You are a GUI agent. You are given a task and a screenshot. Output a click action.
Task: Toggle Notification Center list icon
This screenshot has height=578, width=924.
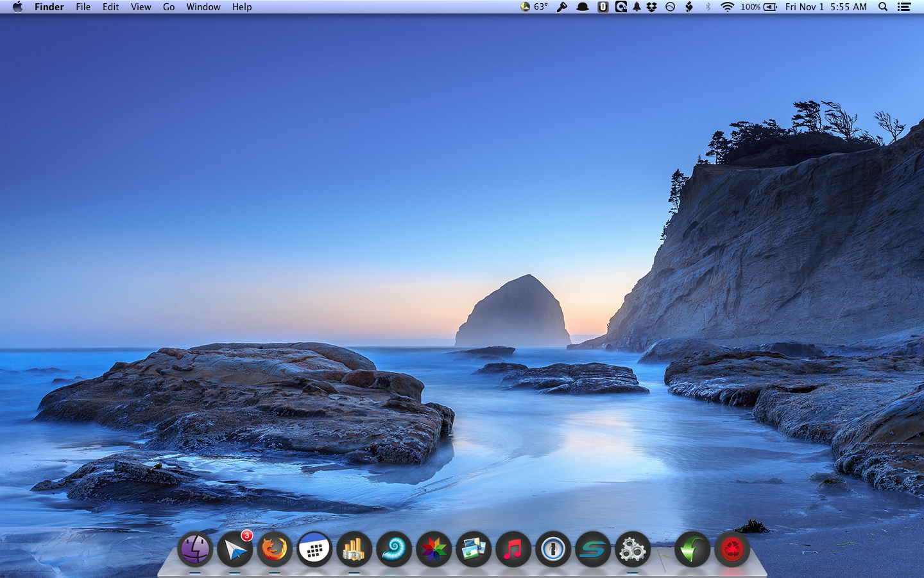coord(904,7)
